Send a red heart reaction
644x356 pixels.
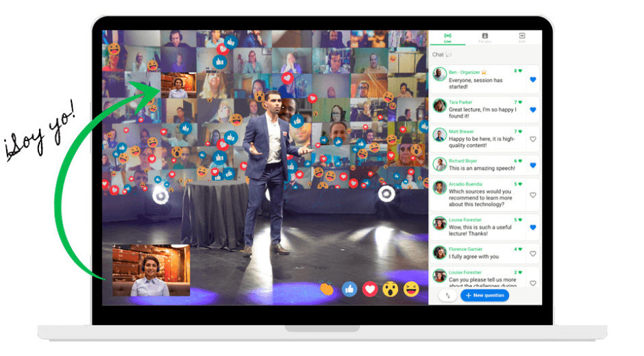coord(370,289)
